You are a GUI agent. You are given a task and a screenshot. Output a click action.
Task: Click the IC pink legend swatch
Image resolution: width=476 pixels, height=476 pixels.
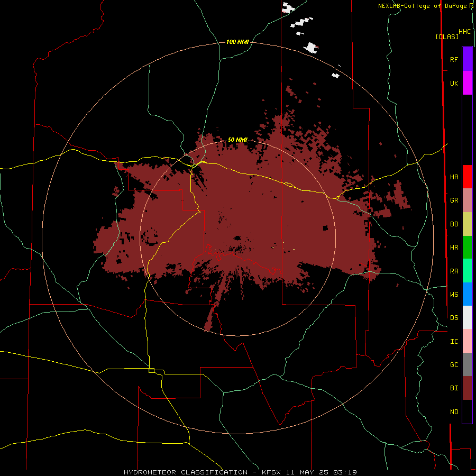point(467,341)
